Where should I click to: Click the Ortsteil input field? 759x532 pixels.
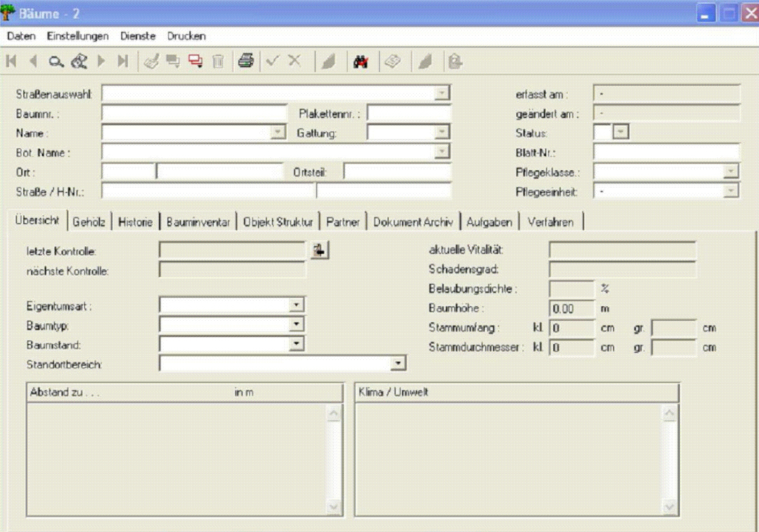pos(397,172)
